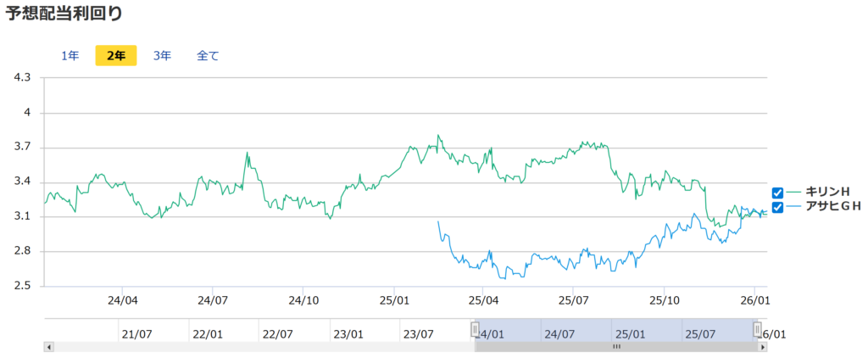Click the scrollbar left arrow button

pos(48,347)
